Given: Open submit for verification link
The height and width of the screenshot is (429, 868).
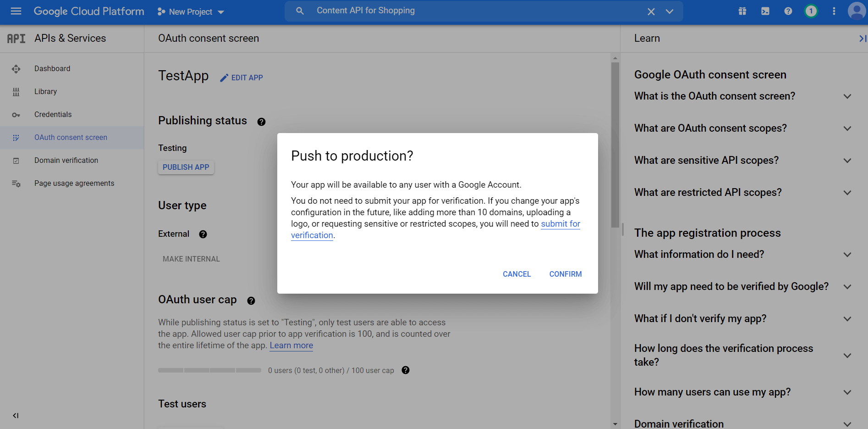Looking at the screenshot, I should tap(560, 224).
